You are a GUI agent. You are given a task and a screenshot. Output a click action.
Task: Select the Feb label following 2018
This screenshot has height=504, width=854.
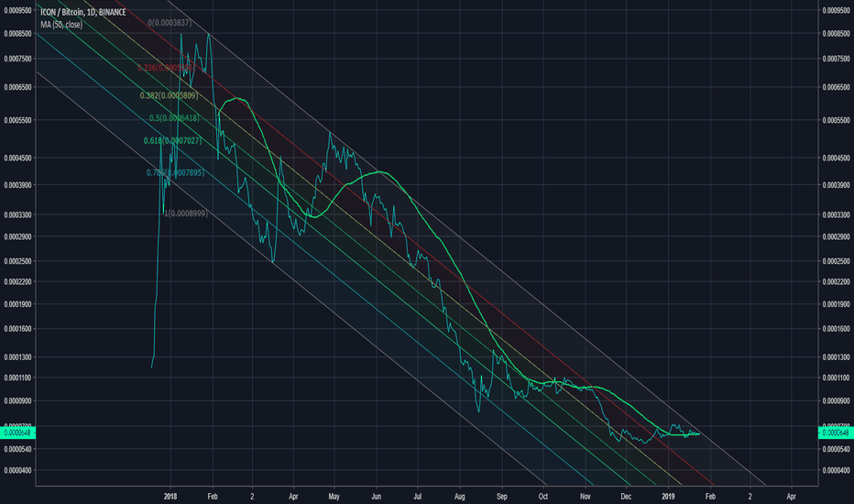213,497
